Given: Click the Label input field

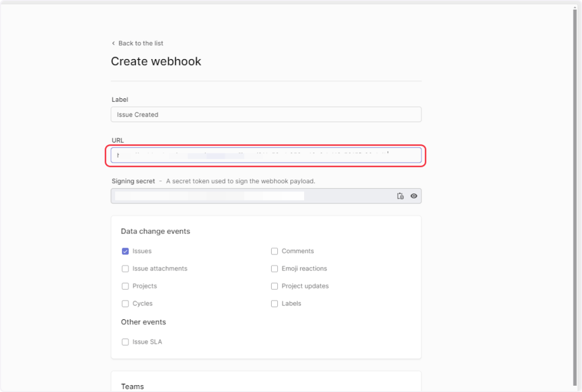Looking at the screenshot, I should (266, 114).
